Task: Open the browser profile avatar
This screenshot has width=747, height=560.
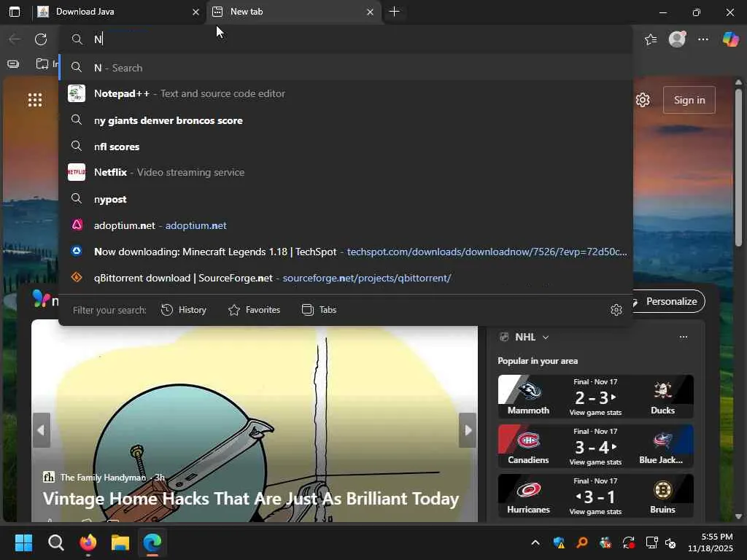Action: [x=677, y=39]
